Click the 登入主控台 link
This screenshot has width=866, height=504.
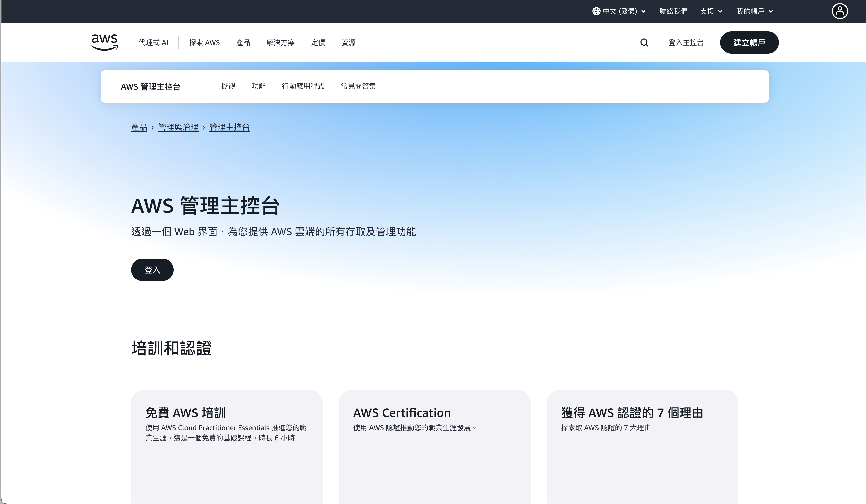click(686, 42)
